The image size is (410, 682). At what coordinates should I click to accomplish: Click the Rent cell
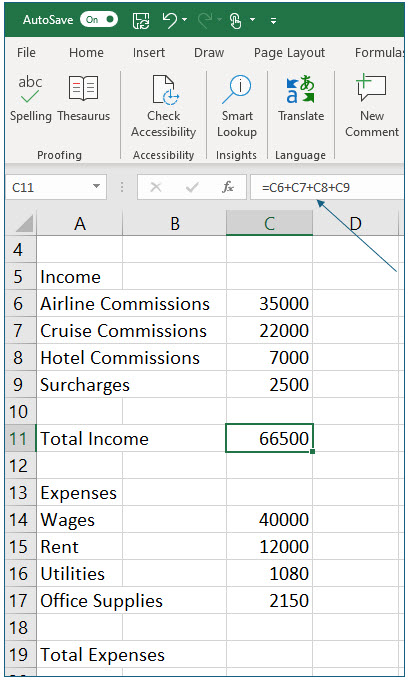coord(80,546)
